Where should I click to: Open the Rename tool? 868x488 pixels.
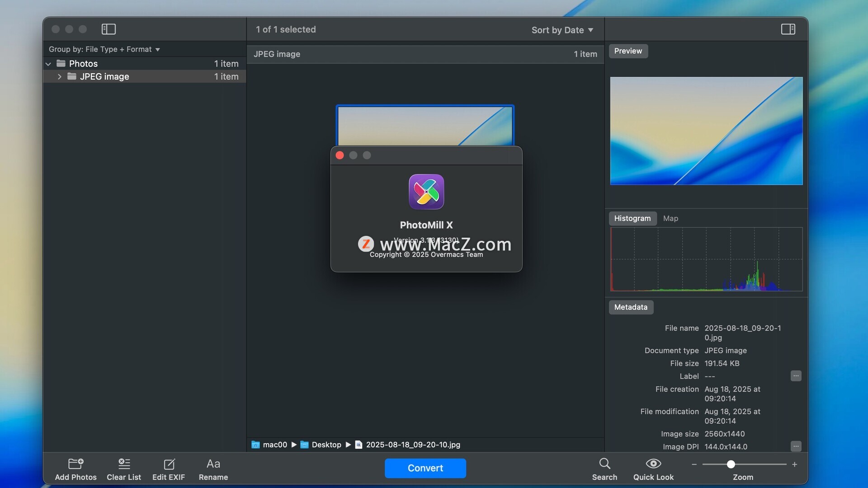(213, 464)
